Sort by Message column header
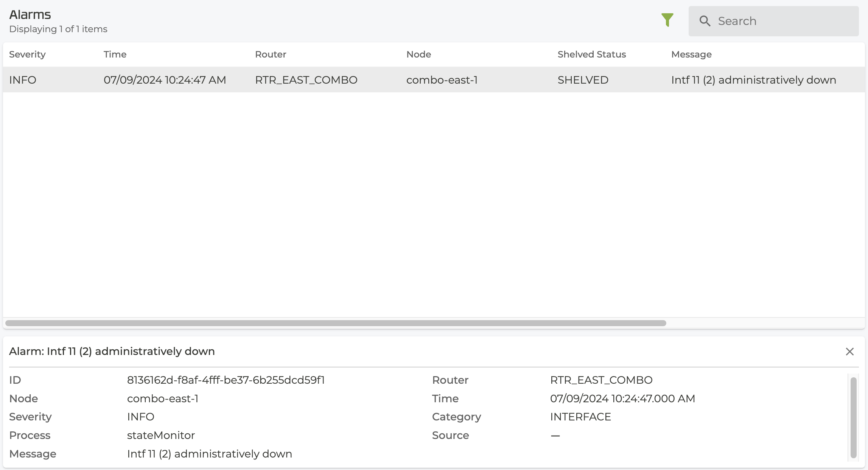The width and height of the screenshot is (868, 470). click(691, 54)
